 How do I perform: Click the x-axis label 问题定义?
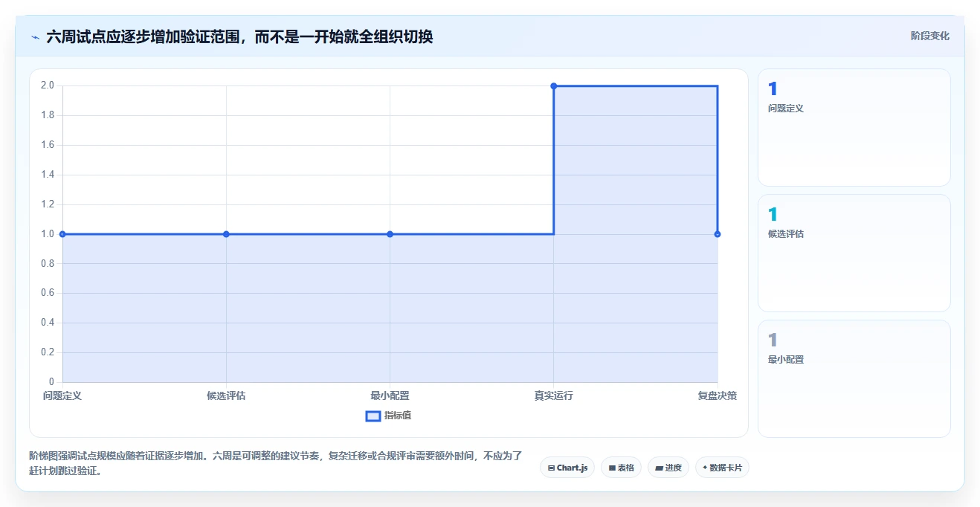62,395
